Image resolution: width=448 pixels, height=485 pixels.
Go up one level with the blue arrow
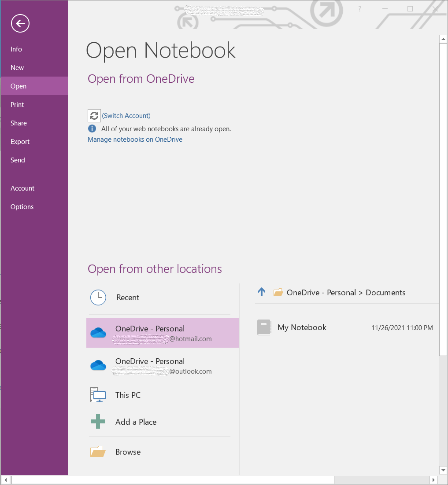(262, 292)
